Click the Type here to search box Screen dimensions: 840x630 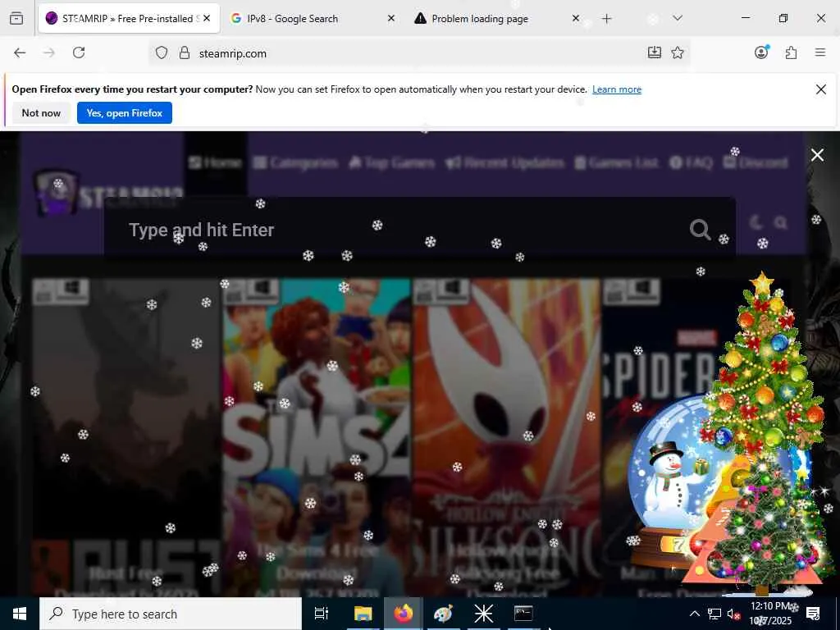[x=171, y=614]
